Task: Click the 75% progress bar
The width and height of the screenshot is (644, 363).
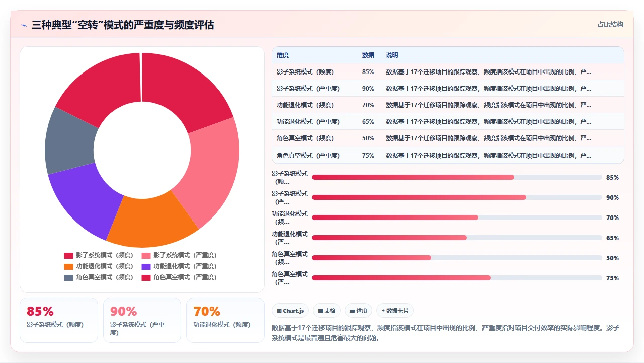Action: coord(457,278)
